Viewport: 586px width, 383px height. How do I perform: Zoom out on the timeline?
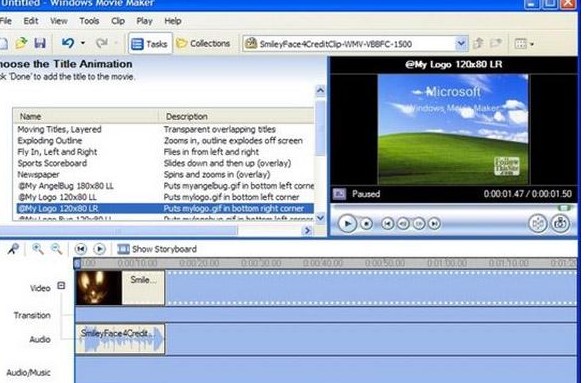pos(56,249)
